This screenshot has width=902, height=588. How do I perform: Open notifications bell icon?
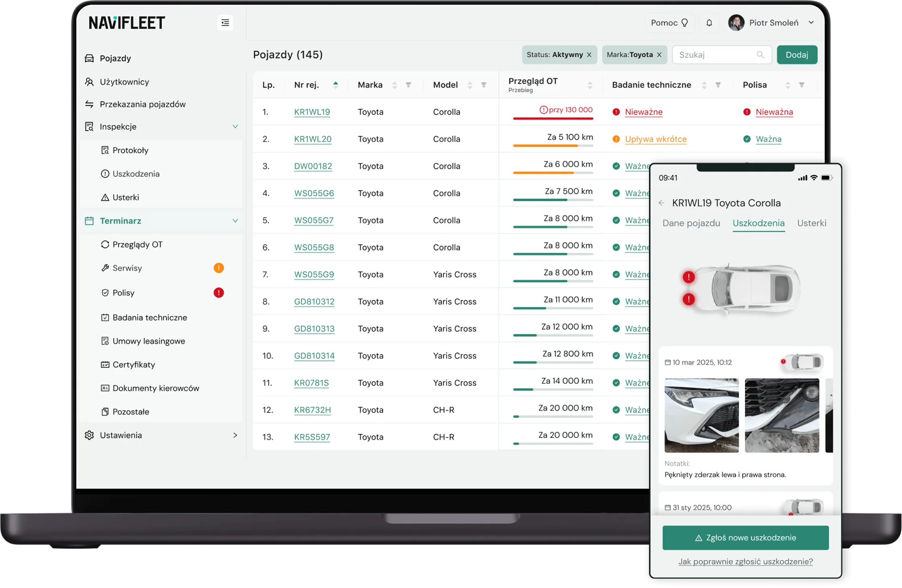click(709, 23)
